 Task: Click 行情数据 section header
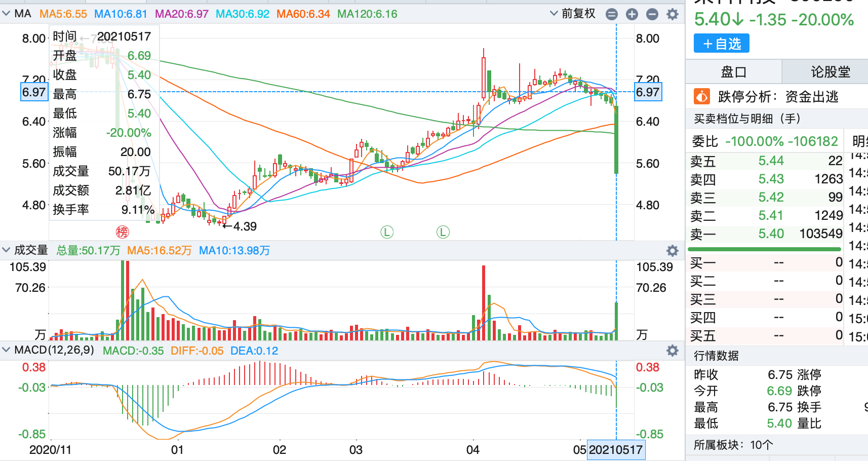(x=716, y=356)
